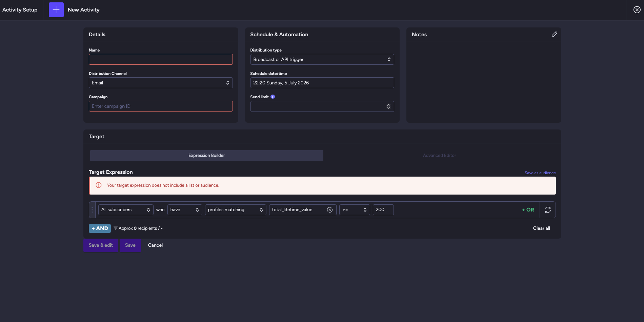This screenshot has height=322, width=644.
Task: Click Clear all
Action: (541, 228)
